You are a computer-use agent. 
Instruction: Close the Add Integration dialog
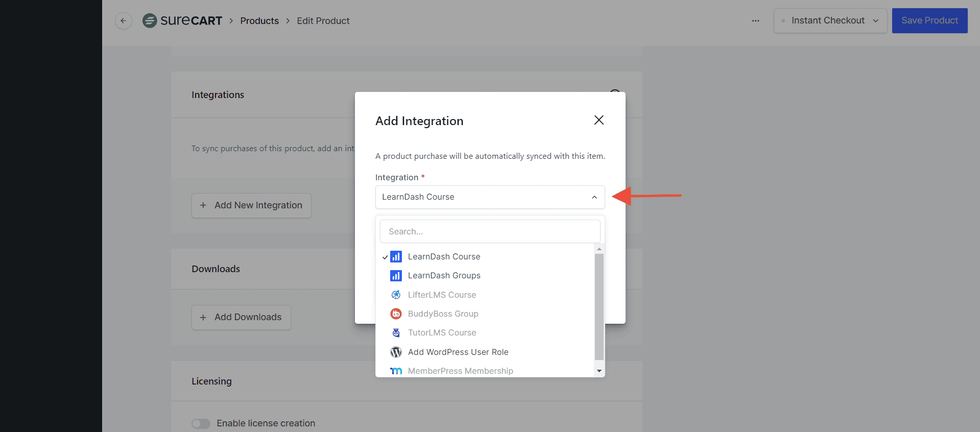tap(599, 120)
